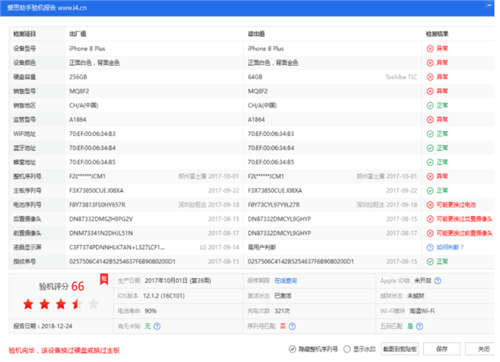Select rear camera factory serial DN87332DMS2H9PG2V
This screenshot has height=362, width=500.
[101, 219]
